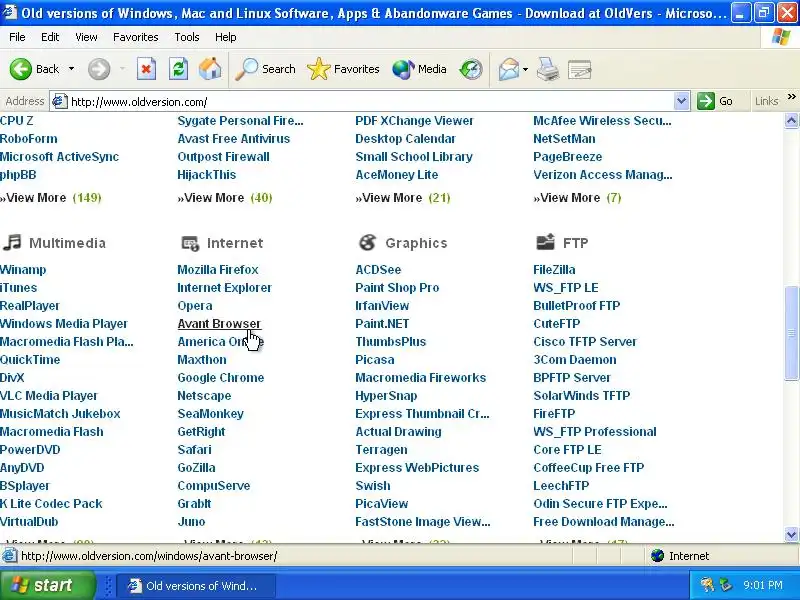800x600 pixels.
Task: Stop page loading with red X icon
Action: click(x=146, y=69)
